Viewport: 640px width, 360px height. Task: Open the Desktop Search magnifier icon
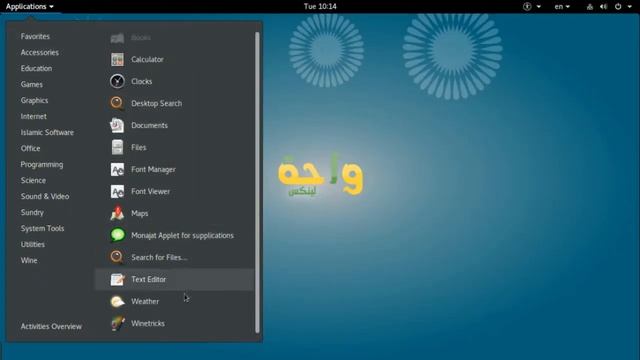click(x=118, y=103)
